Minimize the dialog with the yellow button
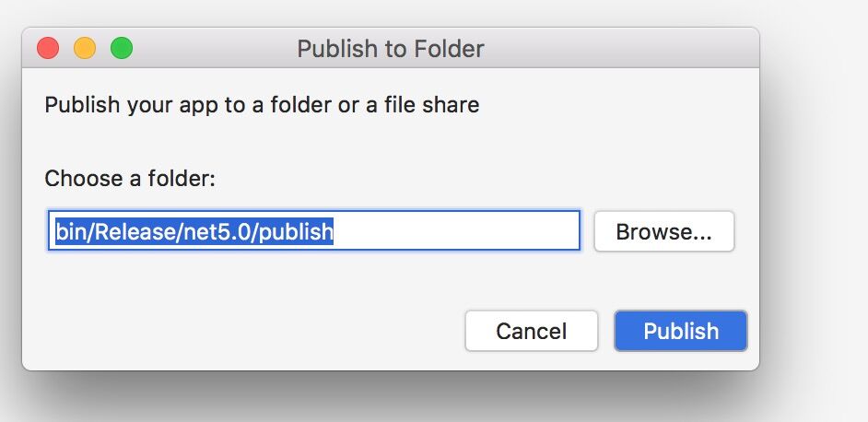Image resolution: width=868 pixels, height=422 pixels. click(x=84, y=48)
